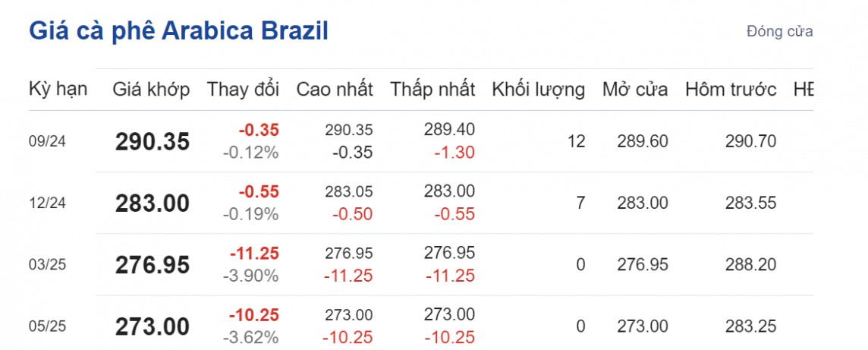Click the 'Đóng cửa' status label

(x=779, y=32)
